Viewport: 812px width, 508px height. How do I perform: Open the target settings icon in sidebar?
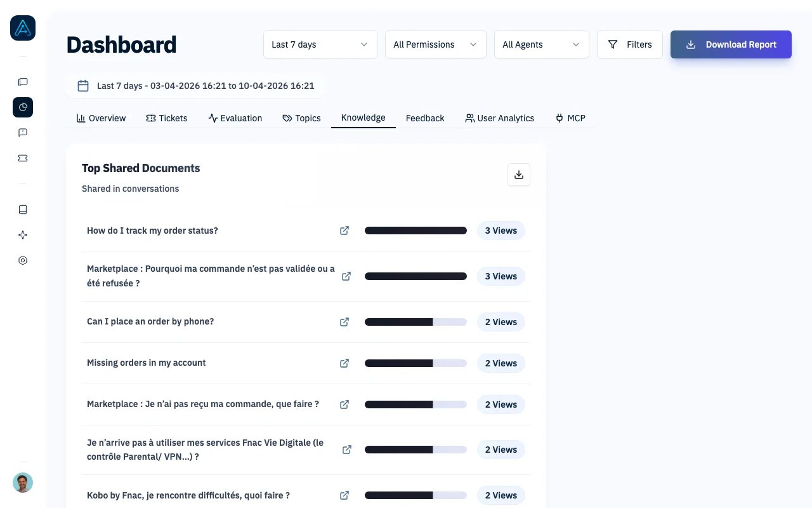(x=23, y=260)
